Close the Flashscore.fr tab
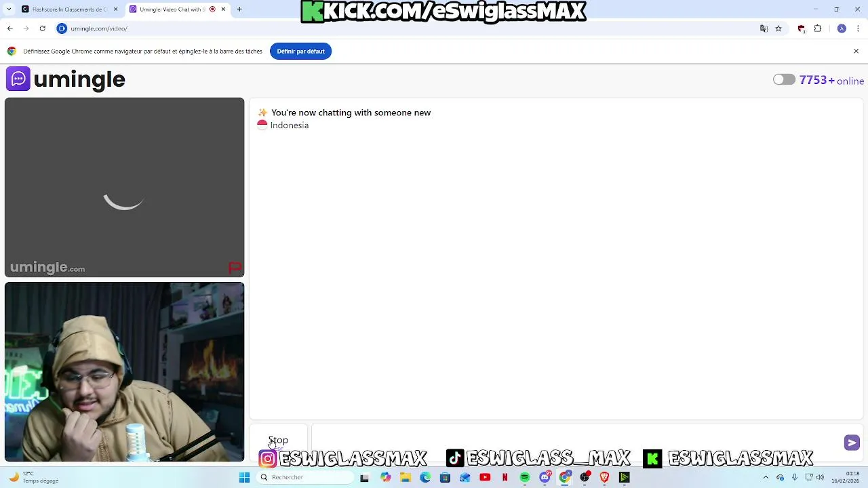The height and width of the screenshot is (488, 868). pyautogui.click(x=115, y=9)
